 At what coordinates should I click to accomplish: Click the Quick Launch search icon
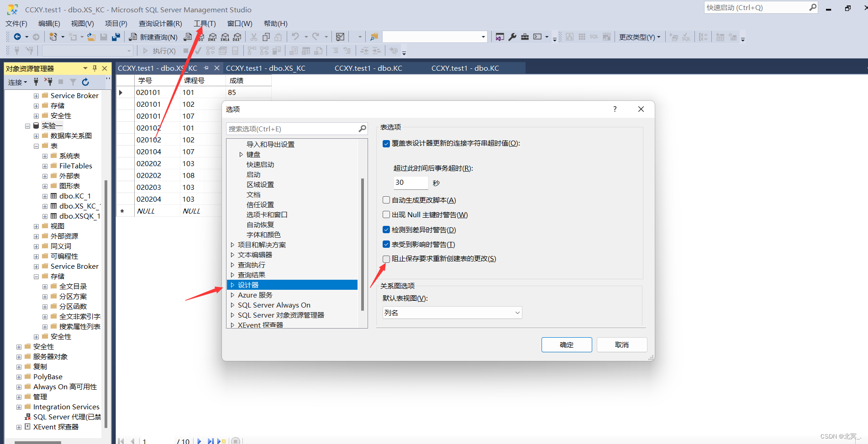click(x=813, y=7)
